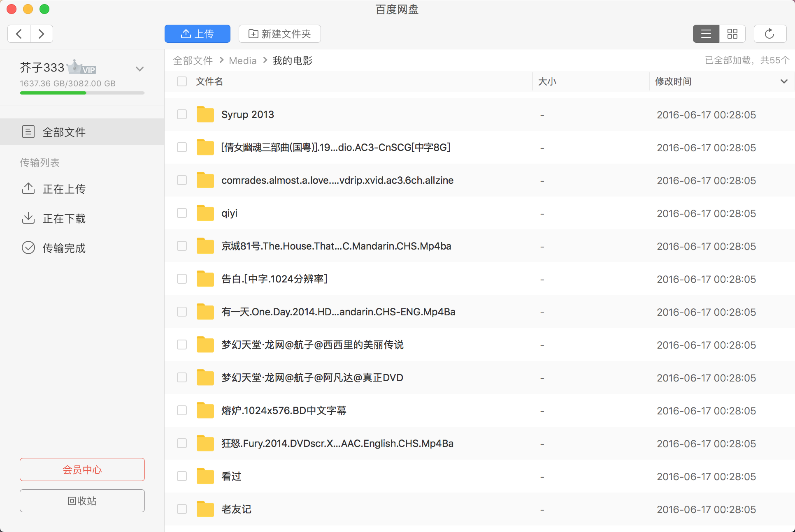Switch to grid view mode
This screenshot has height=532, width=795.
(x=732, y=34)
